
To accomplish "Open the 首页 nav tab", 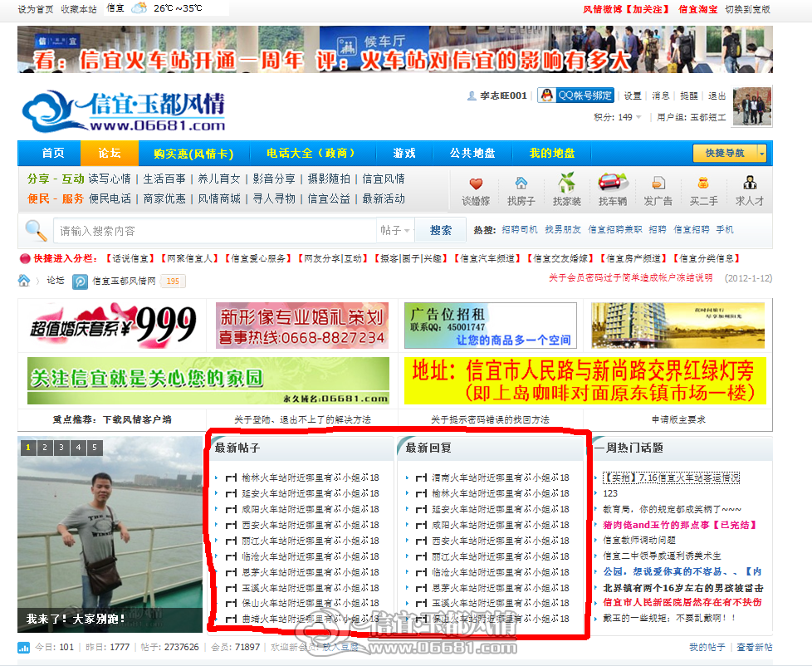I will point(53,154).
